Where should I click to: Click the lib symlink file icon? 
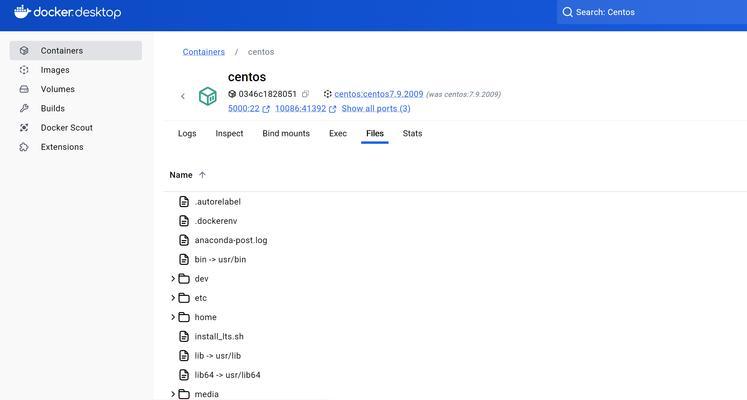click(x=184, y=356)
